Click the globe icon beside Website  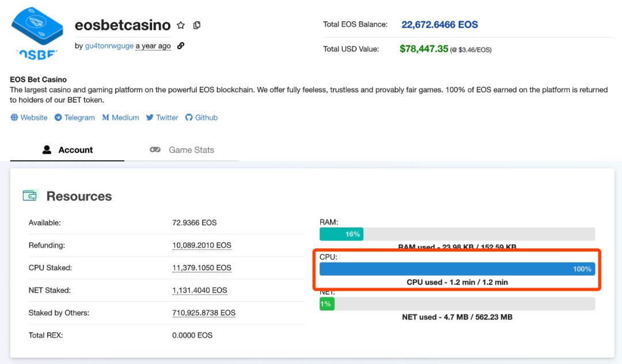[x=14, y=117]
